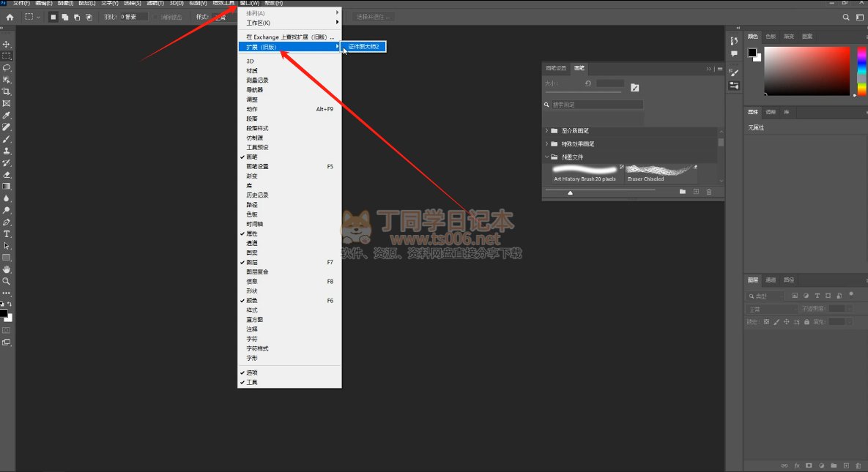
Task: Toggle the checked 工具 menu item
Action: pyautogui.click(x=289, y=383)
